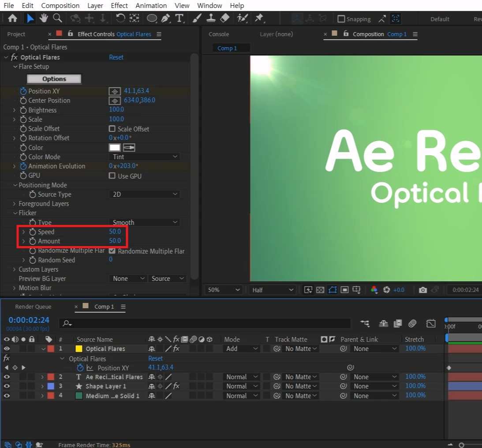Viewport: 482px width, 448px height.
Task: Enable the Scale Offset checkbox
Action: 112,129
